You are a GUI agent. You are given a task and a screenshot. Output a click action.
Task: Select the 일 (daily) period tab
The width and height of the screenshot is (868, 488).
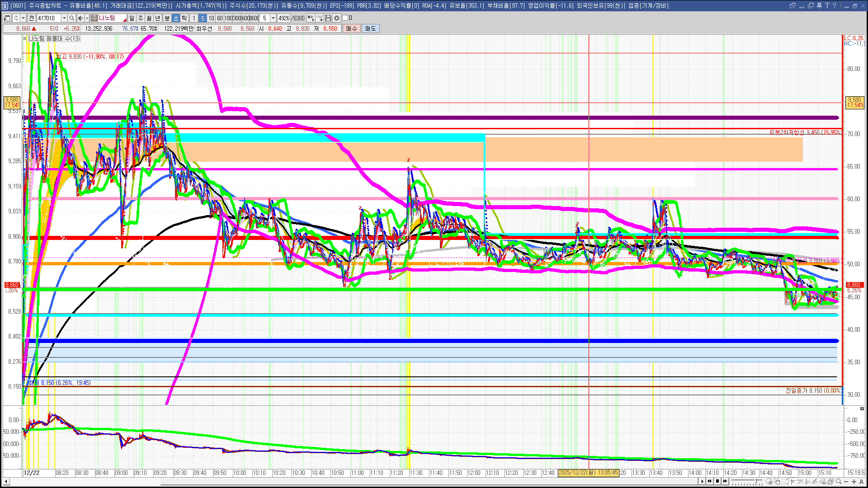(132, 18)
